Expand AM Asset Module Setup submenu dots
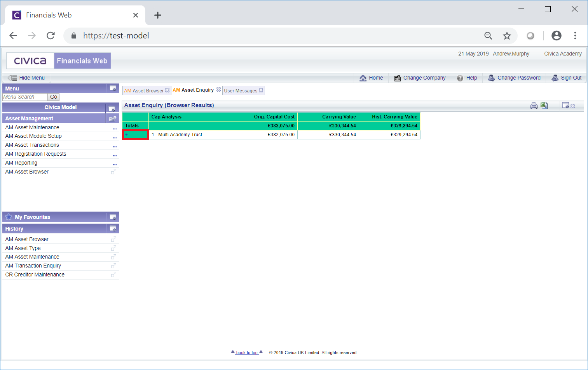Viewport: 588px width, 370px height. pyautogui.click(x=115, y=137)
